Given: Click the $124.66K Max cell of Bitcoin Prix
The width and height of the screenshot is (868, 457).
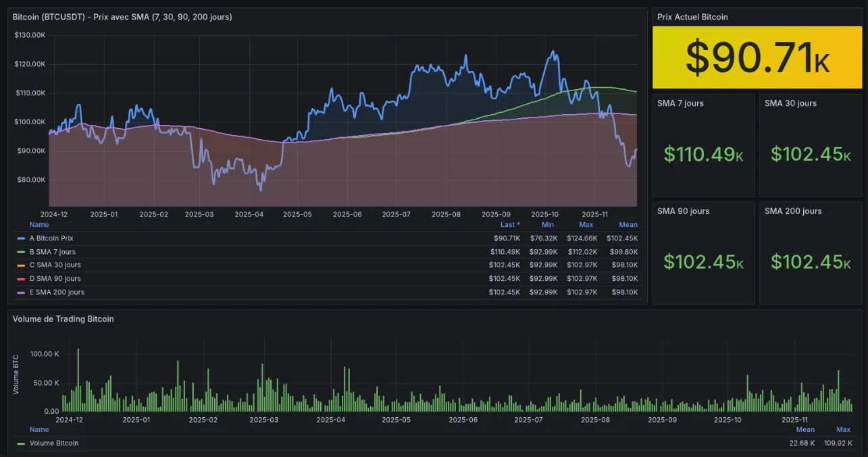Looking at the screenshot, I should pyautogui.click(x=582, y=238).
